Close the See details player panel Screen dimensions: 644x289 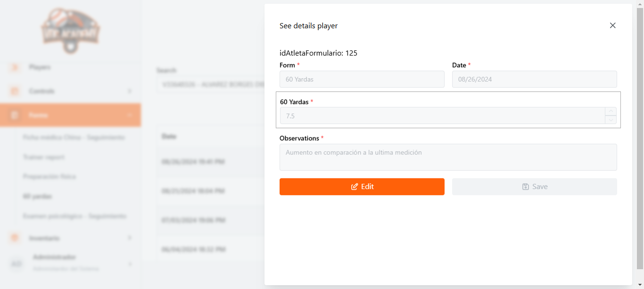click(612, 25)
